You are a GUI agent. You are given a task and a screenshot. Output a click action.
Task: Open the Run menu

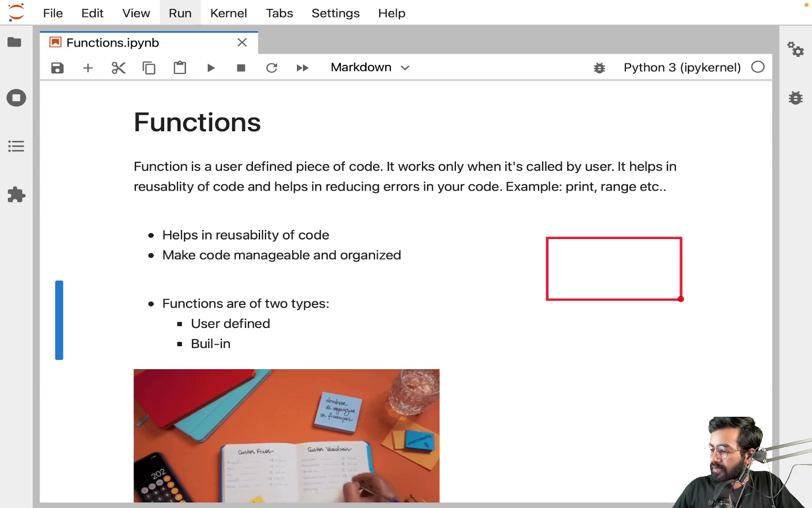tap(180, 13)
